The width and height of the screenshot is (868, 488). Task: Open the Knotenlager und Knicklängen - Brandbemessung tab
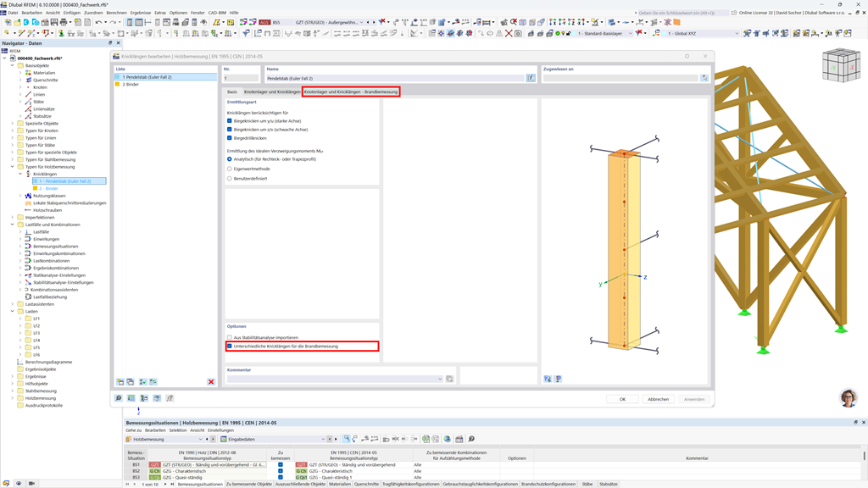(350, 91)
